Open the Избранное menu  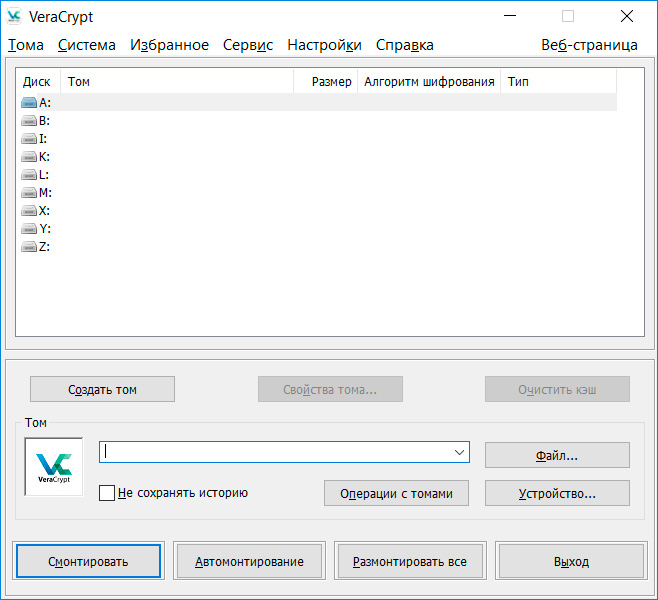coord(169,45)
